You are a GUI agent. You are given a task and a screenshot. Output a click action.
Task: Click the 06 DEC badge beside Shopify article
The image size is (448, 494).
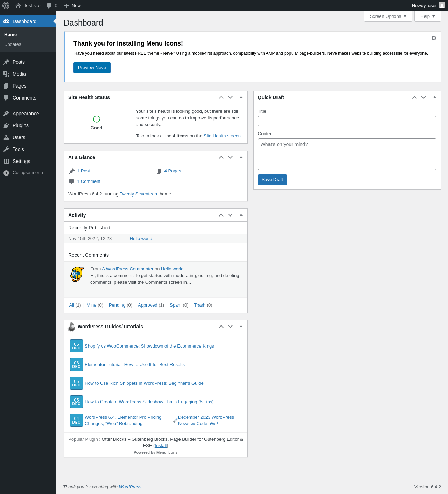coord(76,346)
